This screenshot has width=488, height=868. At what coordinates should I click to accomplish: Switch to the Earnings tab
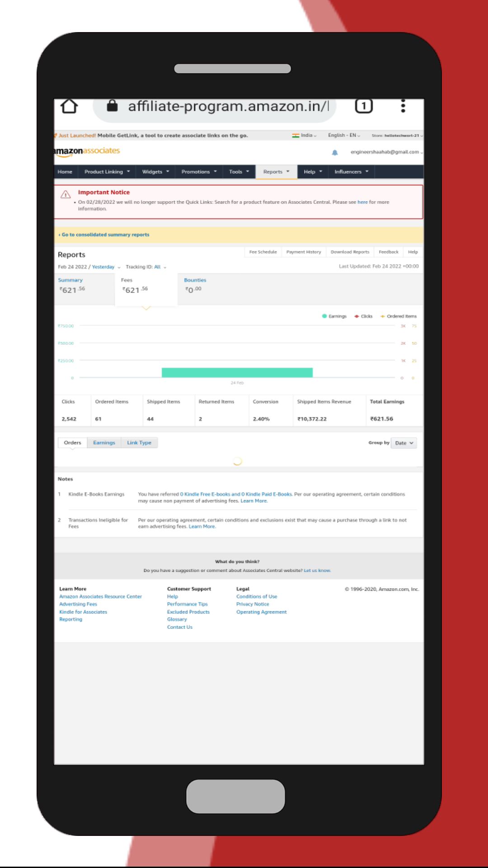(x=104, y=443)
